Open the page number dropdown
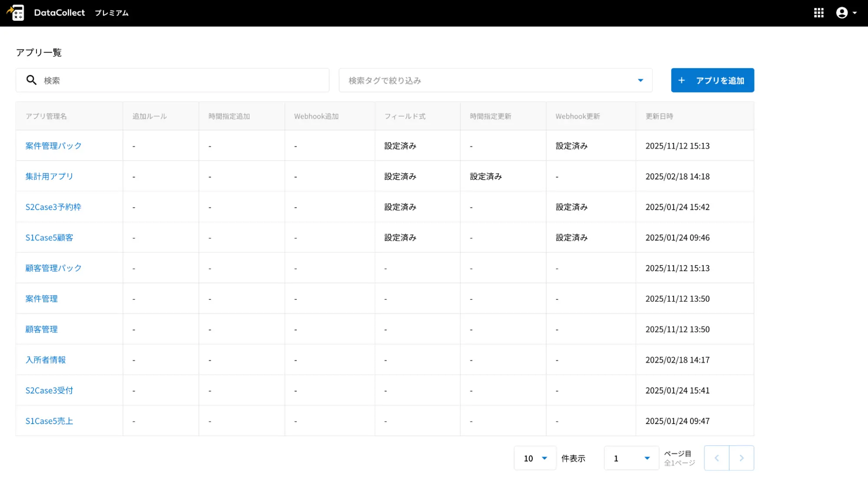 tap(631, 458)
